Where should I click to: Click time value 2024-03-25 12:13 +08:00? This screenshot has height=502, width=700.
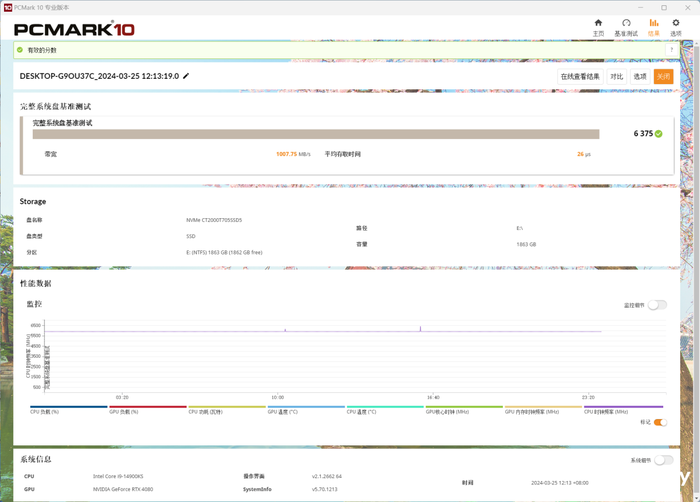(x=560, y=483)
